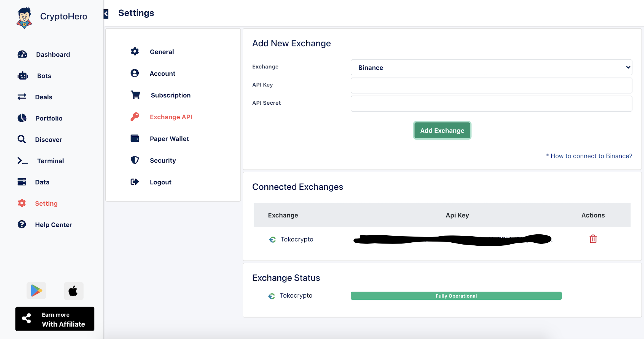Click Tokocrypto logo in Exchange Status
The width and height of the screenshot is (644, 339).
pos(272,296)
